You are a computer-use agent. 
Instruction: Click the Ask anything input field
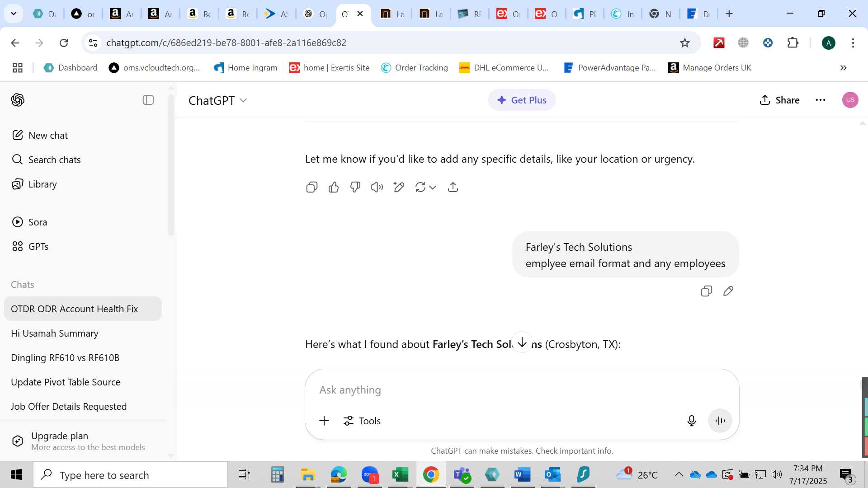click(x=522, y=390)
